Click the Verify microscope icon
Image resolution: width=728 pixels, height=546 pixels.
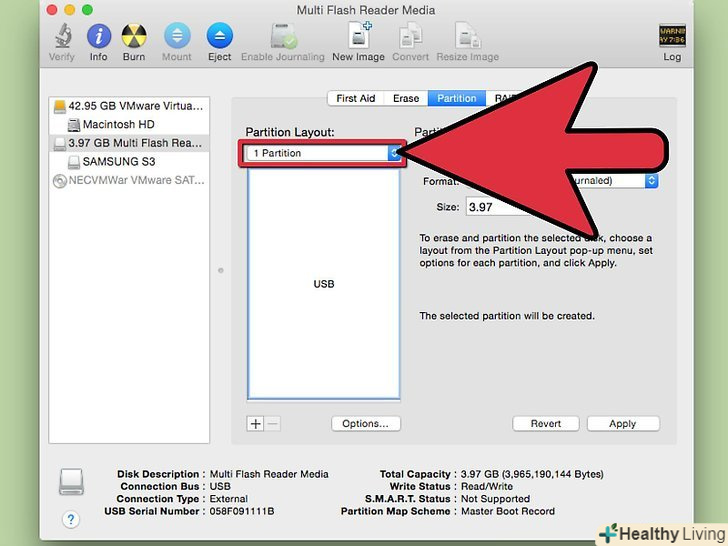point(63,36)
